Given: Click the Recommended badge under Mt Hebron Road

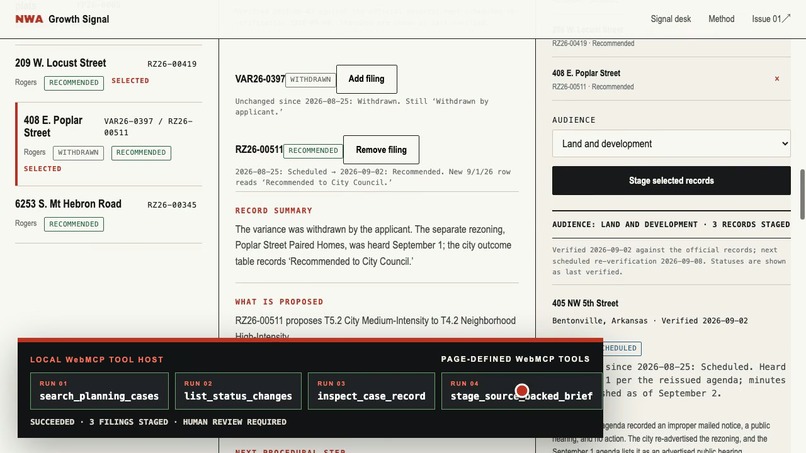Looking at the screenshot, I should pyautogui.click(x=74, y=224).
